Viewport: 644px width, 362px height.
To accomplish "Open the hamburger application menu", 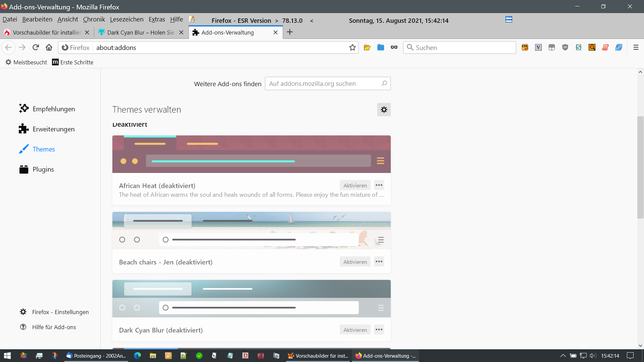I will click(x=636, y=48).
